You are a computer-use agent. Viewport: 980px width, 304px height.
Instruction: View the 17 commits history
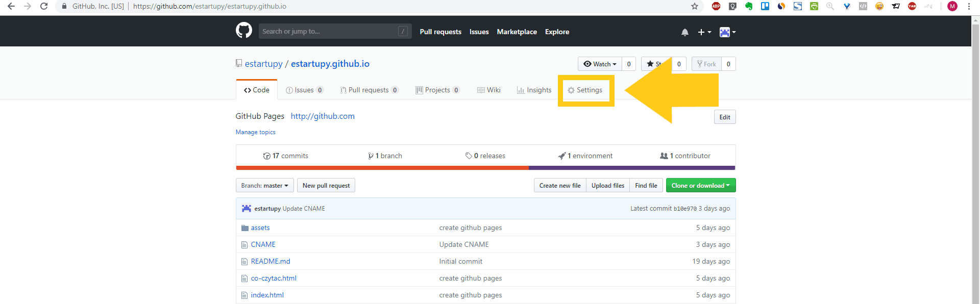click(x=286, y=156)
